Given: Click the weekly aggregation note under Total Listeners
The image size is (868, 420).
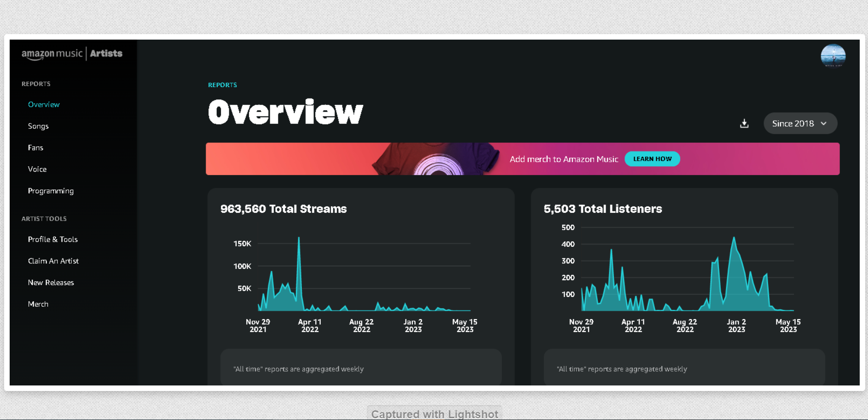Looking at the screenshot, I should tap(622, 369).
